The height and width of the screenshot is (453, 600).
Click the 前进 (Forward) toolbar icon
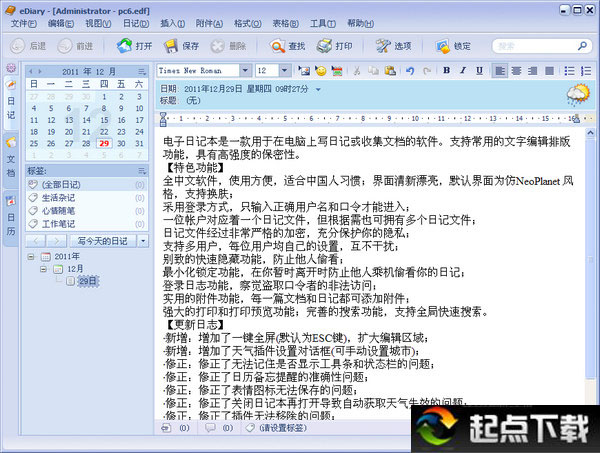65,46
